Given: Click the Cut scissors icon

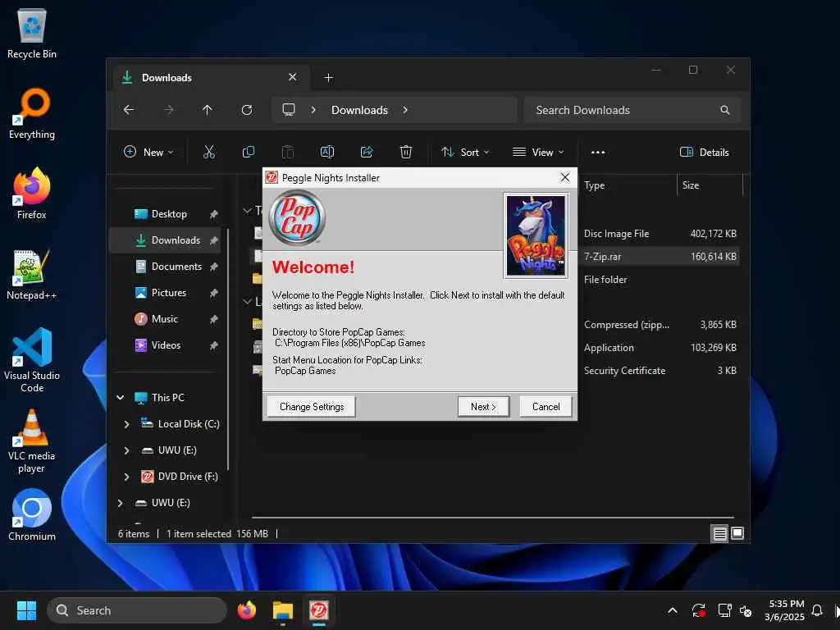Looking at the screenshot, I should click(x=209, y=152).
